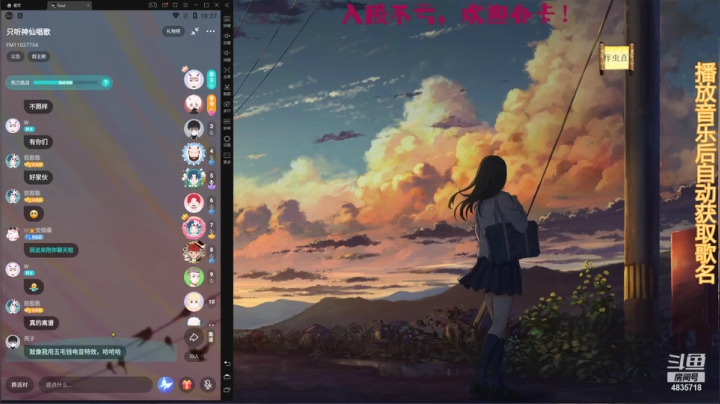
Task: Click the message bubble 好家伙
Action: pos(38,177)
